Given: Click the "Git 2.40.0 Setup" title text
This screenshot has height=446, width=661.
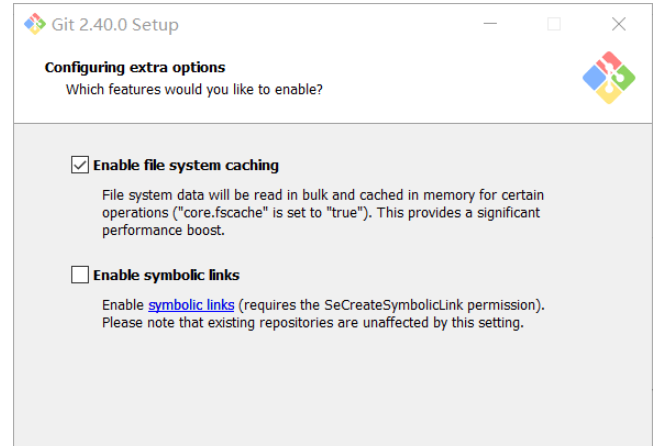Looking at the screenshot, I should click(115, 24).
